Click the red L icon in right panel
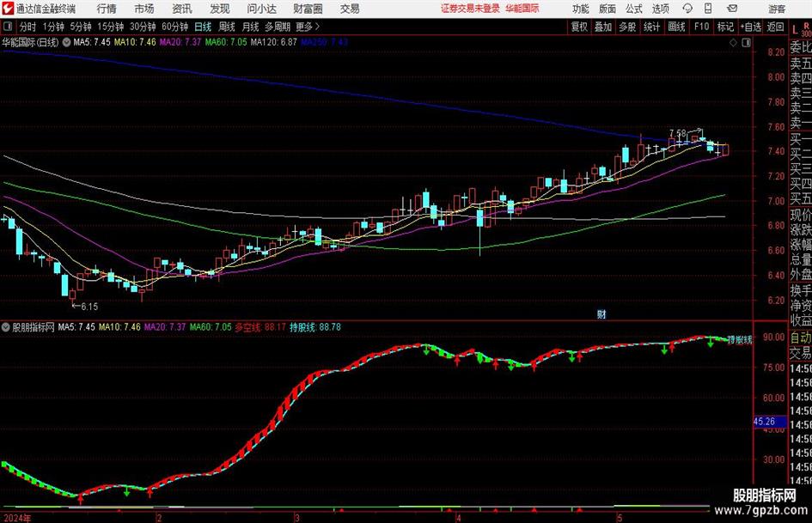Image resolution: width=812 pixels, height=523 pixels. (795, 30)
